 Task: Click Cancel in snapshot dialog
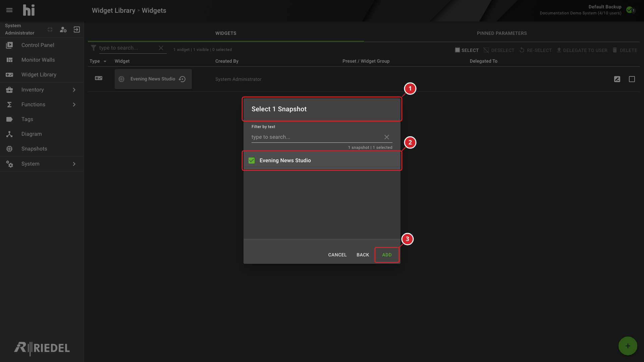coord(337,255)
